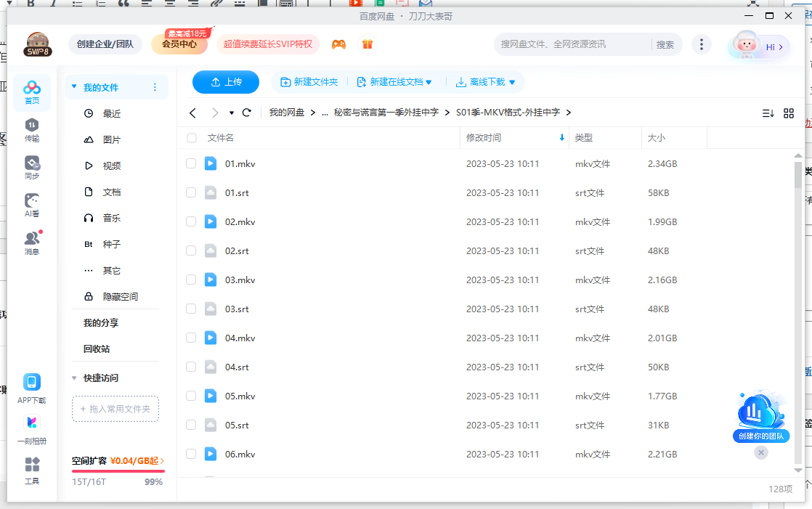
Task: Tick the checkbox for 01.mkv
Action: tap(191, 164)
